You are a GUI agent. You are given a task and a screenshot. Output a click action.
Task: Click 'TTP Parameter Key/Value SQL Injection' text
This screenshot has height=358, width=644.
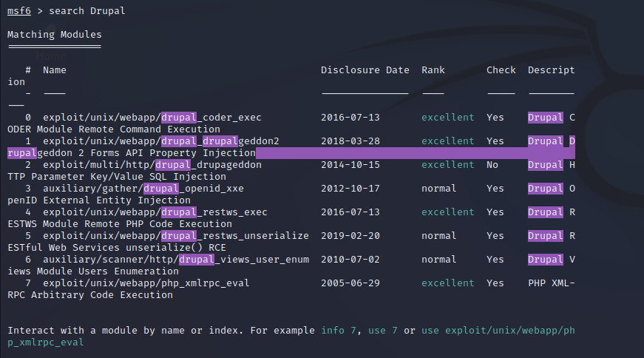coord(117,177)
